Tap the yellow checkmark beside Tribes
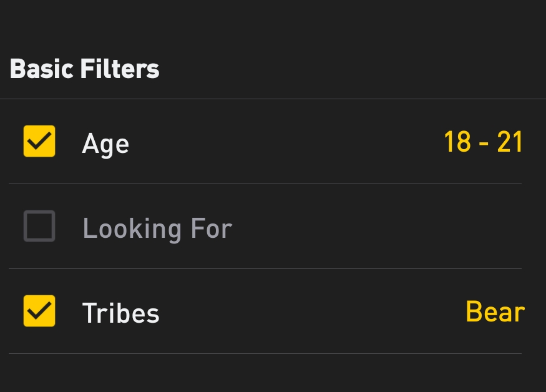Viewport: 546px width, 392px height. (39, 311)
